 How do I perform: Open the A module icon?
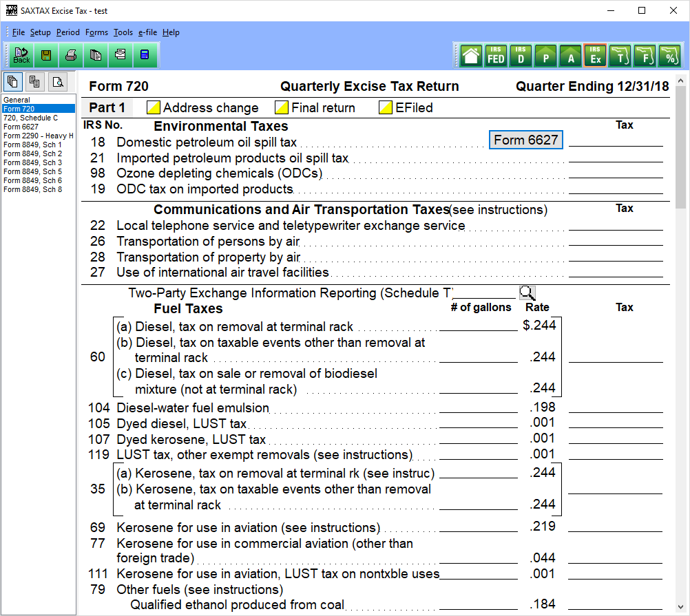[x=571, y=56]
